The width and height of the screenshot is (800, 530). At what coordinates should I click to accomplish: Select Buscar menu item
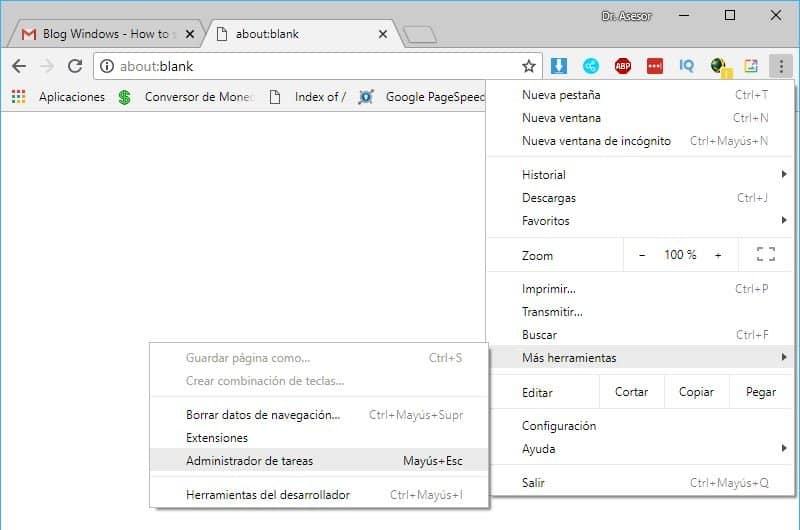640,335
